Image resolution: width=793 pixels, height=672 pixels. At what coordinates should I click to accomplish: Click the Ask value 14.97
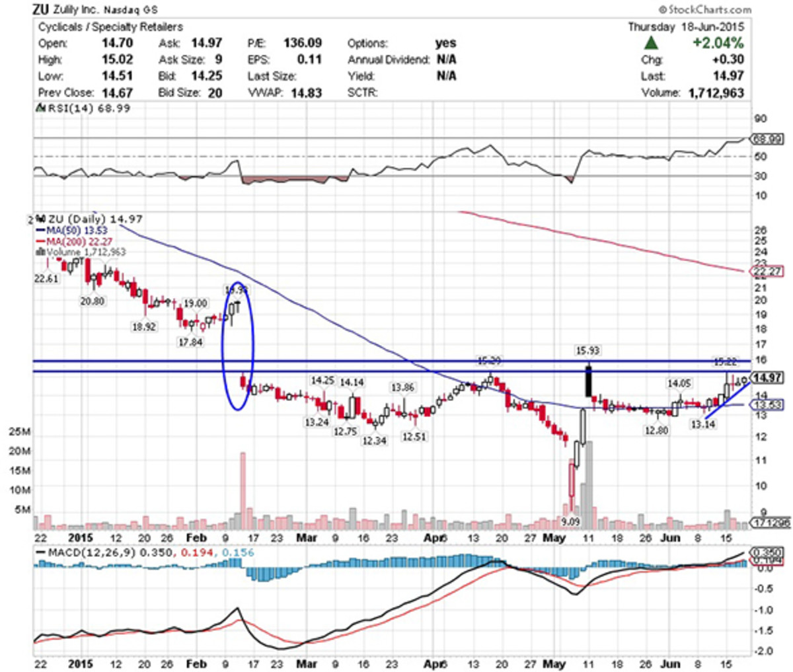click(206, 43)
